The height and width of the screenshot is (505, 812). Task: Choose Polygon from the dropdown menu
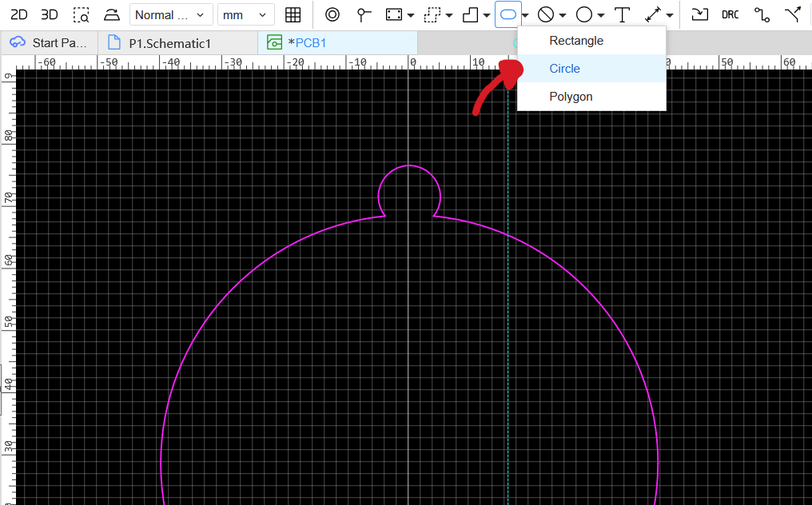tap(571, 97)
